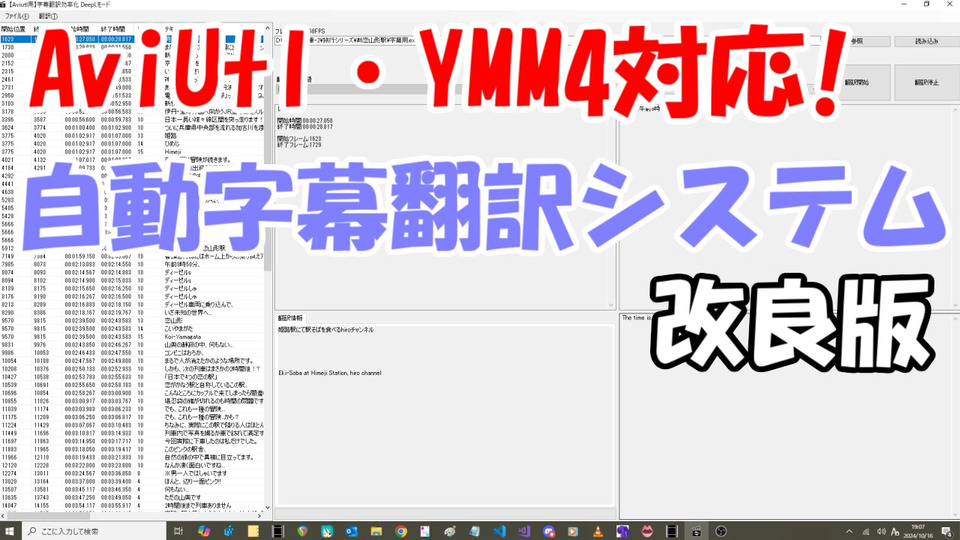Image resolution: width=960 pixels, height=540 pixels.
Task: Click the subtitle list scroll-up arrow
Action: click(268, 28)
